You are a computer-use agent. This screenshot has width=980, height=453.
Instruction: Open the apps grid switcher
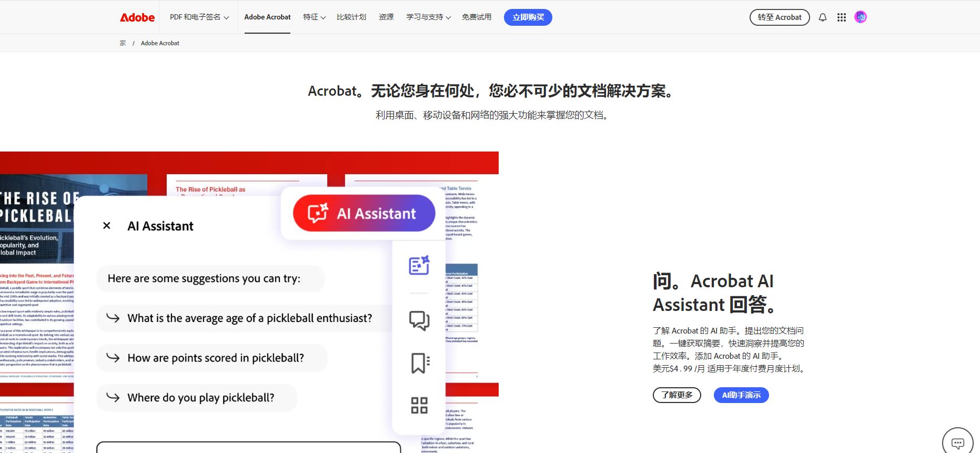click(x=842, y=17)
